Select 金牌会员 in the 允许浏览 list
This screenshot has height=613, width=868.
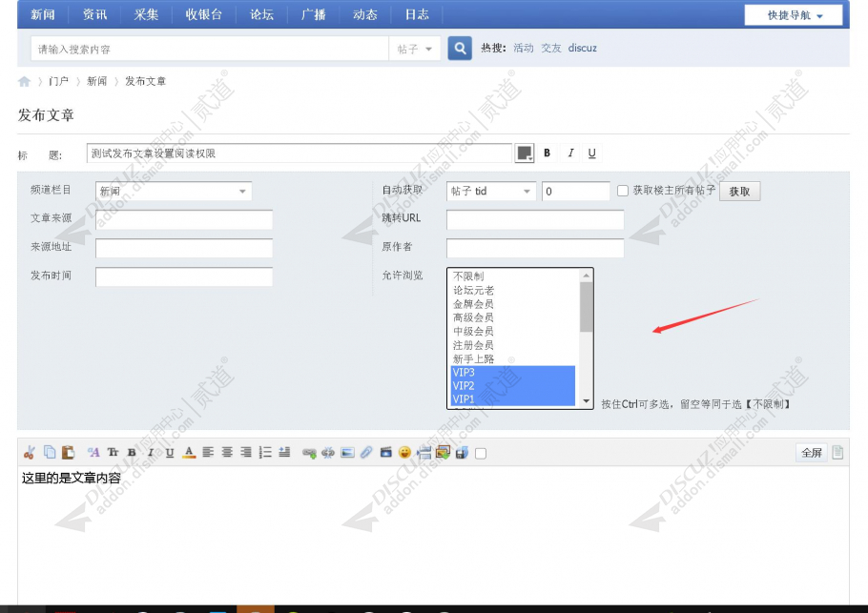(x=514, y=304)
